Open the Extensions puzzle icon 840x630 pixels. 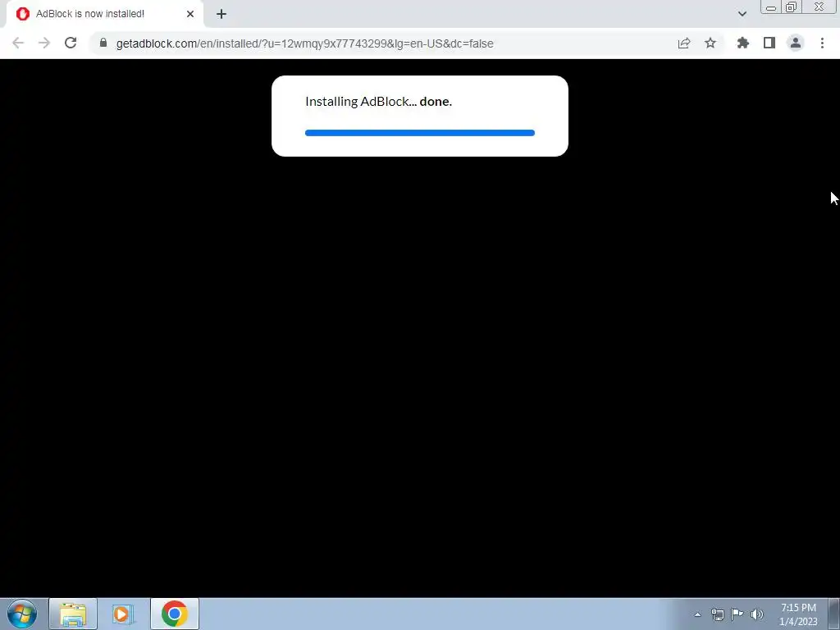coord(743,43)
